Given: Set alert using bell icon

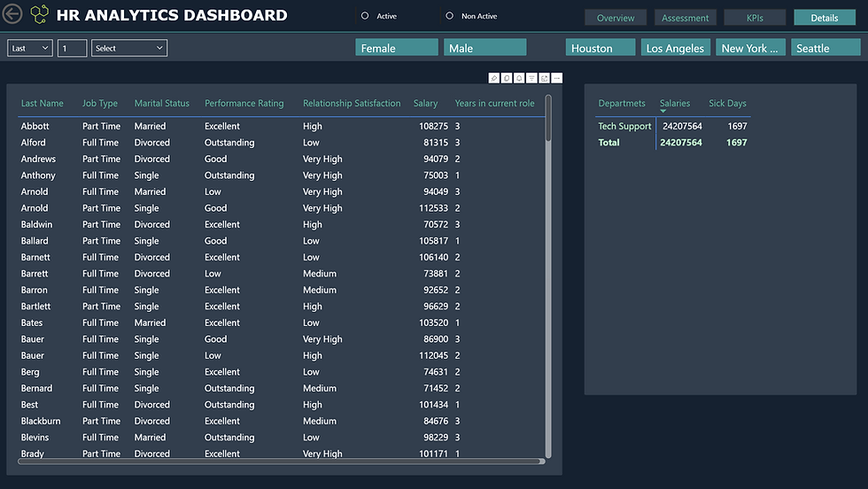Looking at the screenshot, I should click(x=519, y=78).
